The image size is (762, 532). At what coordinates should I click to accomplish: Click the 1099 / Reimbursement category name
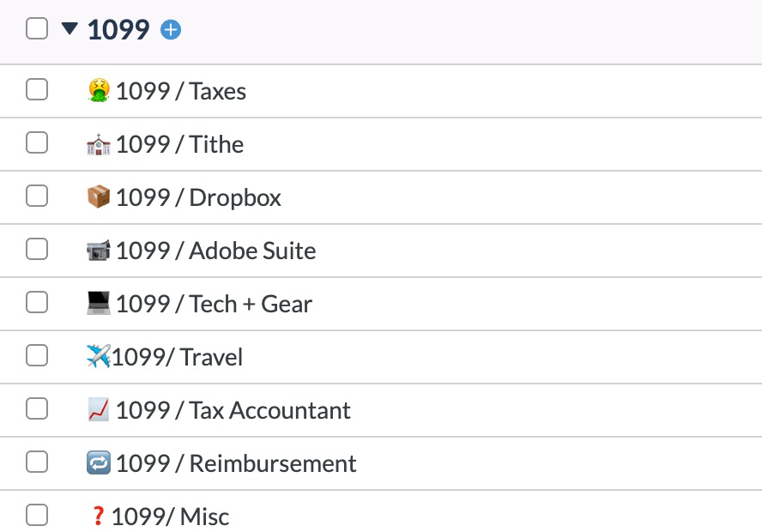236,463
